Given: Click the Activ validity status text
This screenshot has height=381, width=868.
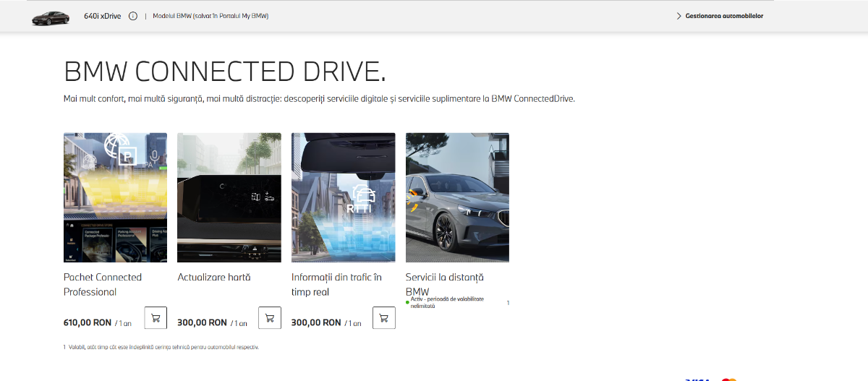Looking at the screenshot, I should point(447,302).
